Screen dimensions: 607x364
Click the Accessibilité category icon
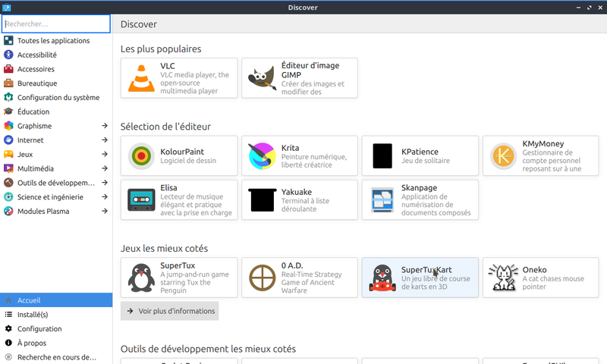click(8, 55)
